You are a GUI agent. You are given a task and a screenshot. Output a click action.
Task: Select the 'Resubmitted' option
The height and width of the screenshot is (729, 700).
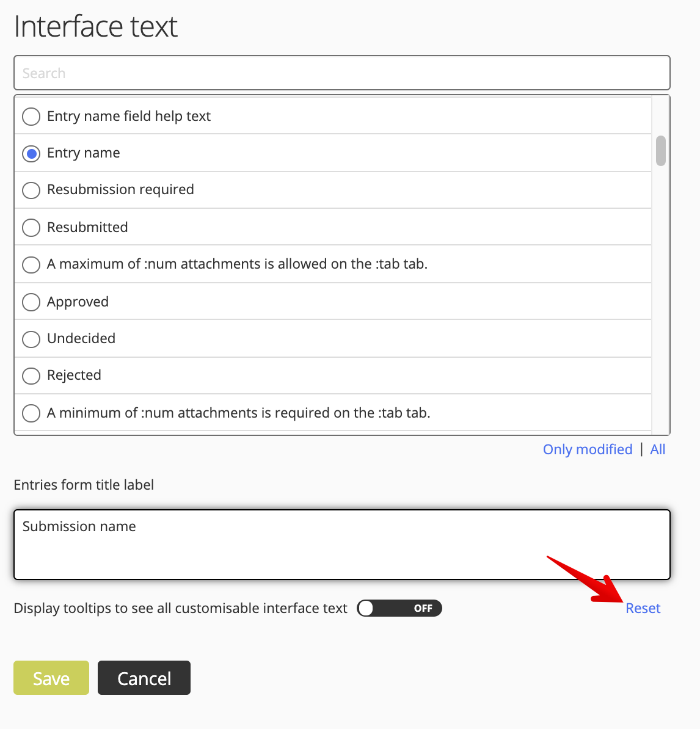(x=31, y=227)
